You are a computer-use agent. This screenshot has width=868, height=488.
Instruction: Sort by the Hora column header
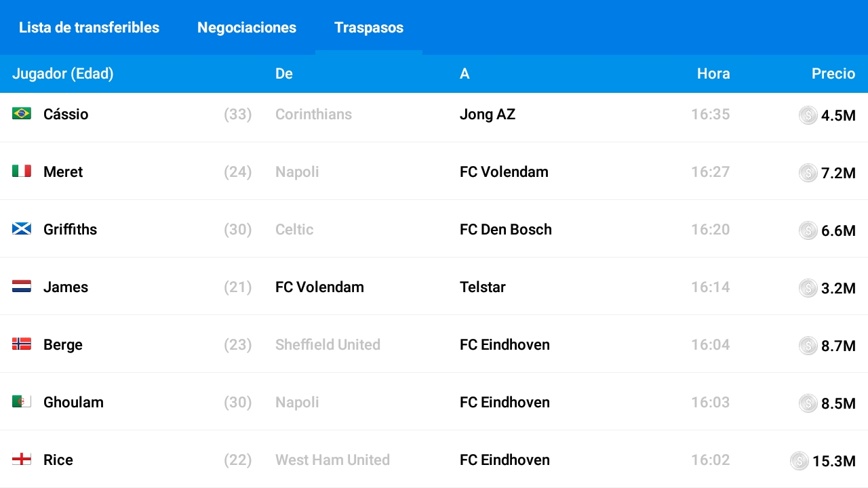(x=713, y=73)
